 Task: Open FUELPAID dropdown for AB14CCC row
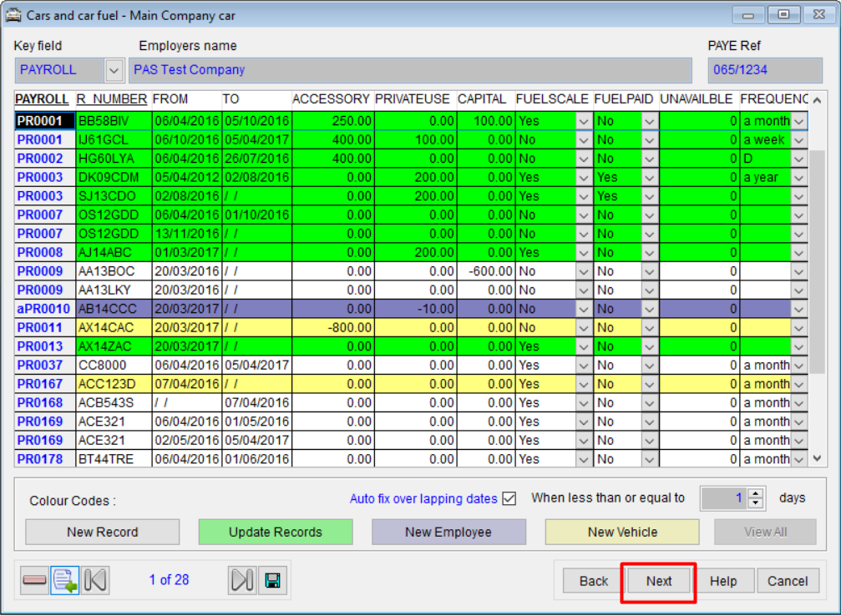[649, 309]
